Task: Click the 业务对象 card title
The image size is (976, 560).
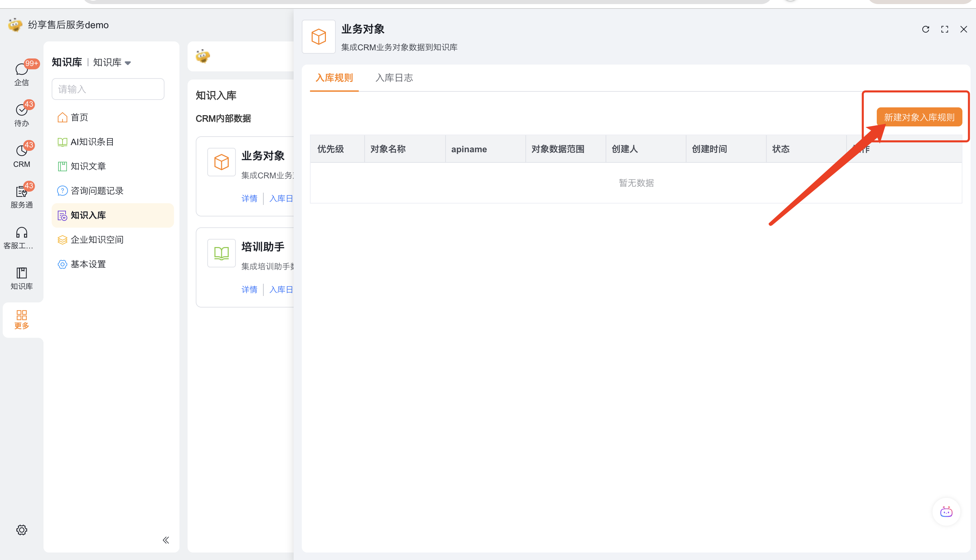Action: [x=263, y=156]
